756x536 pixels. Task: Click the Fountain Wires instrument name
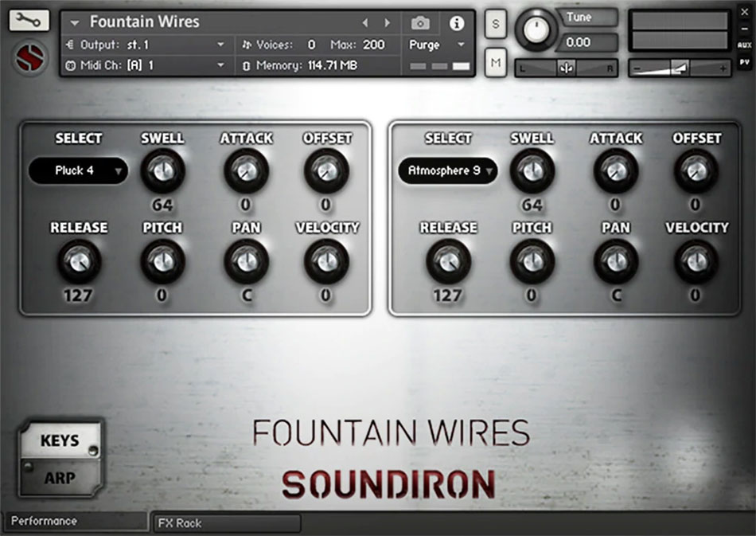tap(145, 22)
